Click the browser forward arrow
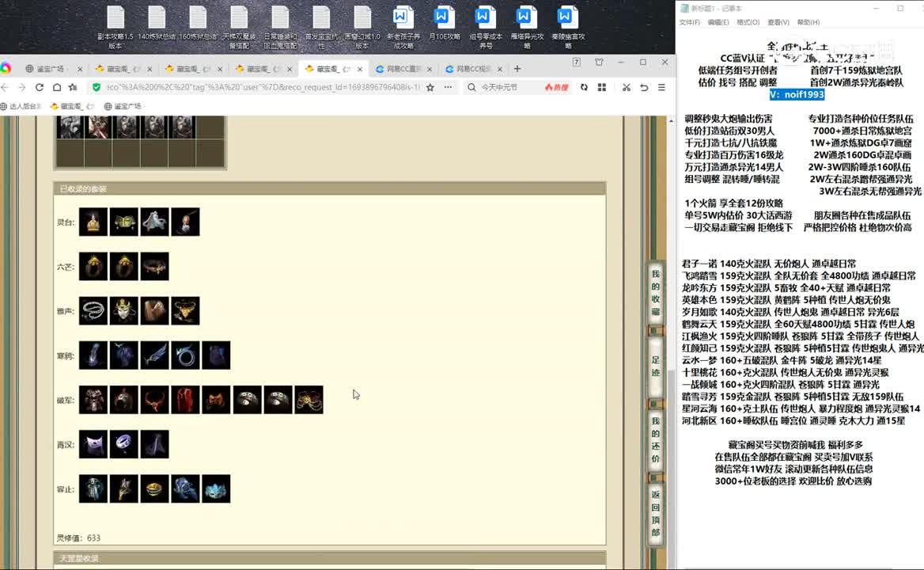 pyautogui.click(x=22, y=87)
